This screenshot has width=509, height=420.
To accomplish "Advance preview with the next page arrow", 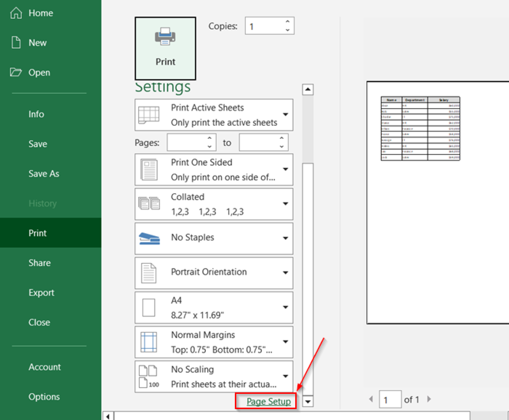I will [x=429, y=399].
